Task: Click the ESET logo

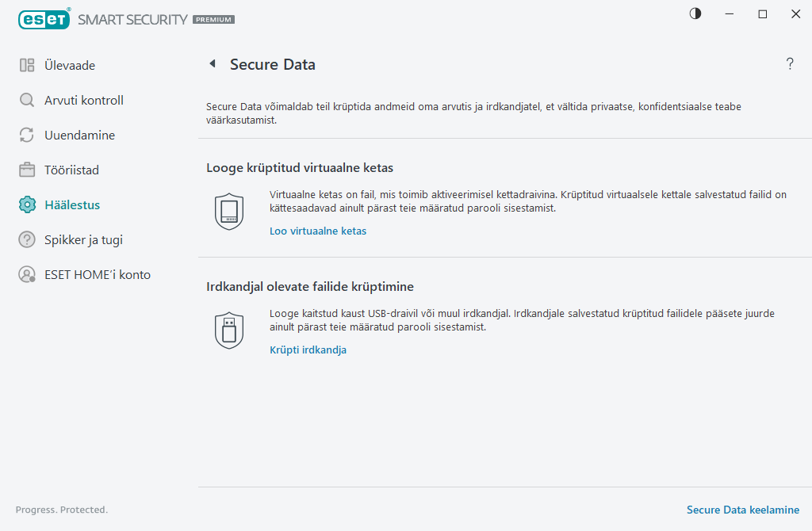Action: point(44,19)
